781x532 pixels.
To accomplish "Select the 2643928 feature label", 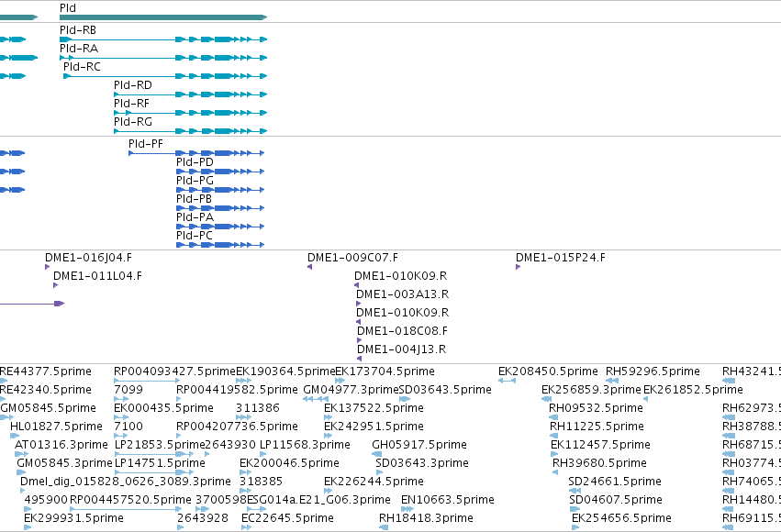I will click(x=203, y=518).
